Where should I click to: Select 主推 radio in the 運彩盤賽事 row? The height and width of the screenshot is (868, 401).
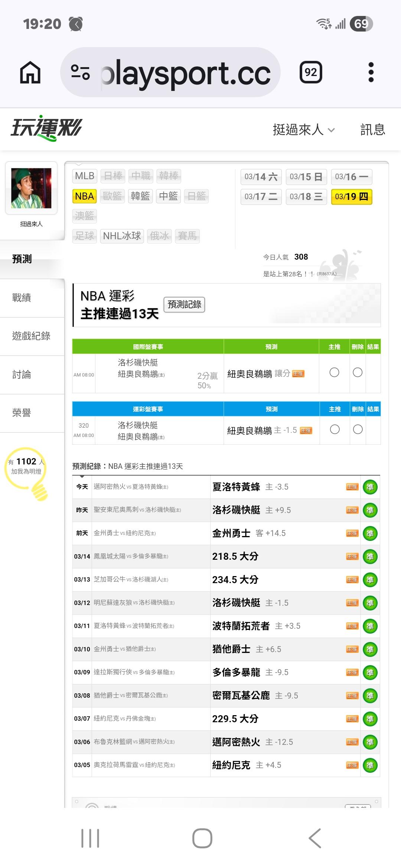(x=335, y=430)
